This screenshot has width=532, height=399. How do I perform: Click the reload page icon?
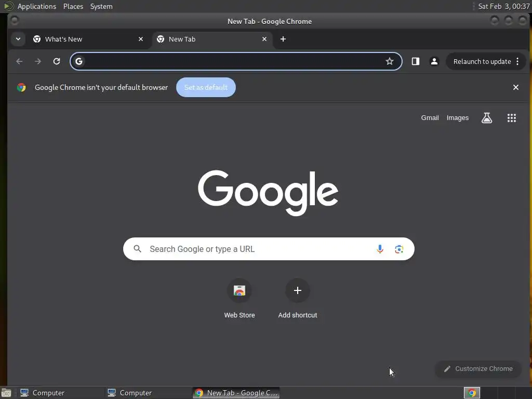pyautogui.click(x=57, y=61)
